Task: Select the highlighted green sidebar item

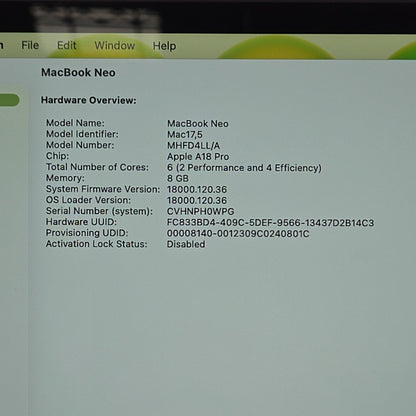Action: (x=9, y=100)
